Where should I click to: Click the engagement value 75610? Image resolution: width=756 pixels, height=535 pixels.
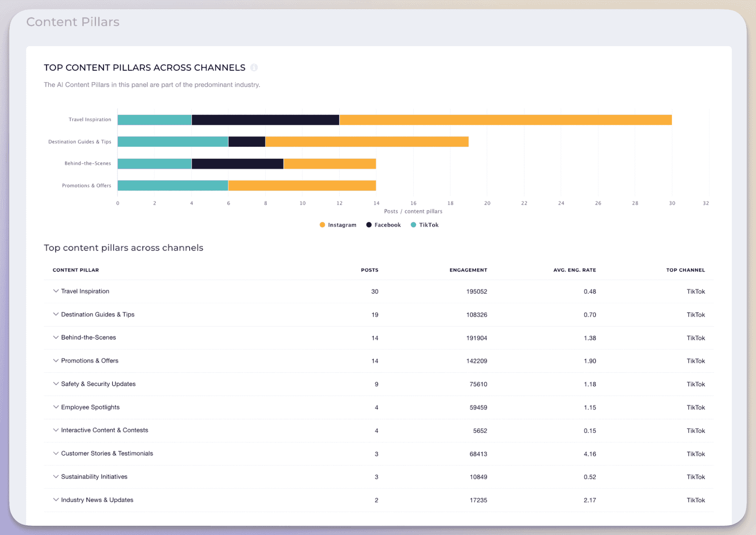[479, 384]
